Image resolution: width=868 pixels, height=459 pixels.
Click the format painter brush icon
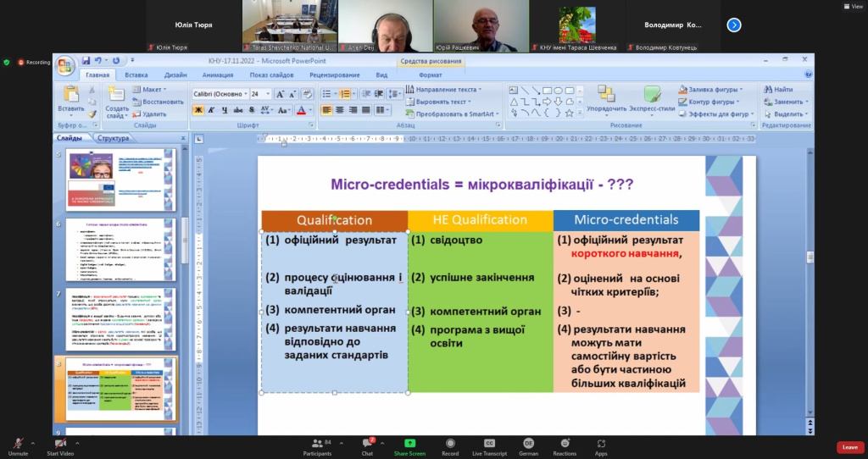tap(92, 114)
